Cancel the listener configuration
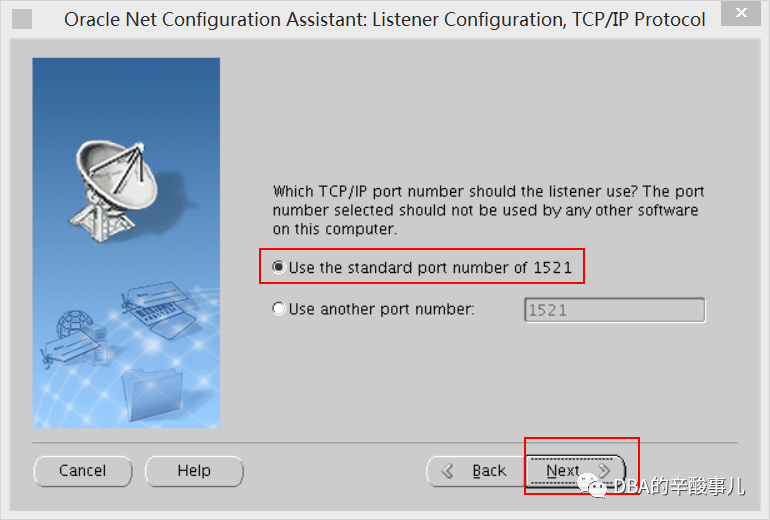 [x=83, y=471]
